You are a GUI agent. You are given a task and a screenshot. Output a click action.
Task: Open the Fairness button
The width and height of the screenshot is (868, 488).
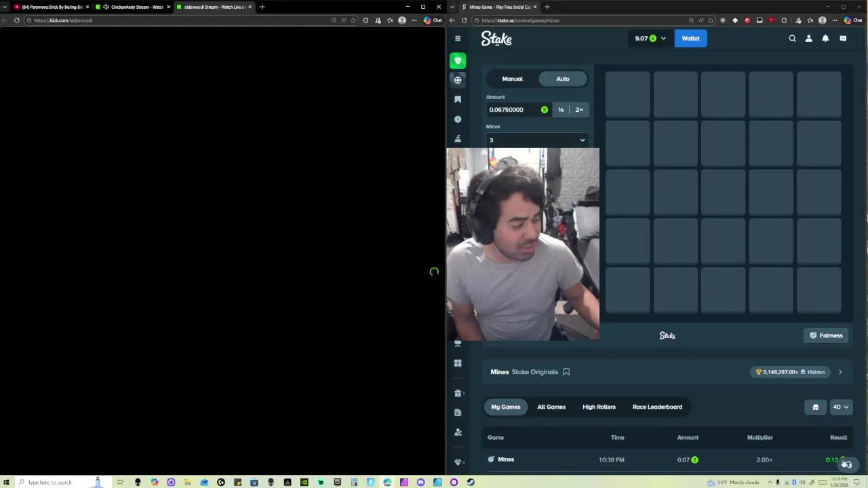(826, 335)
